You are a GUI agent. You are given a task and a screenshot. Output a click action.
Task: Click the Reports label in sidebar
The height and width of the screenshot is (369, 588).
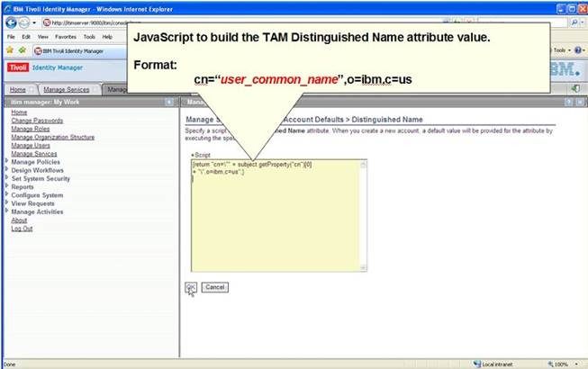[x=23, y=186]
